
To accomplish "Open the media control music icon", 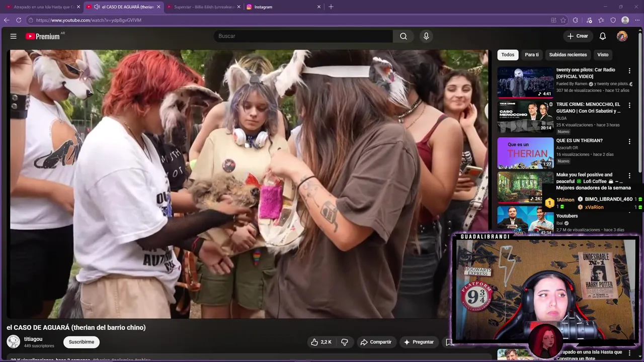I will (x=589, y=20).
